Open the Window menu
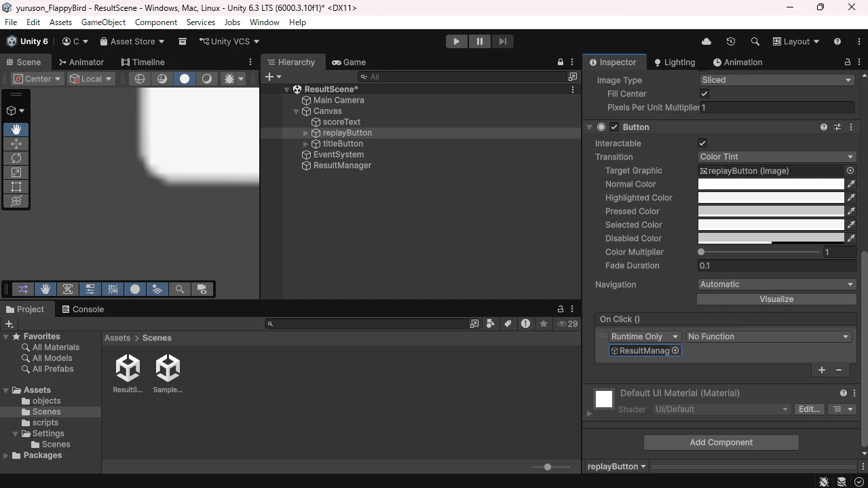Image resolution: width=868 pixels, height=488 pixels. [264, 22]
